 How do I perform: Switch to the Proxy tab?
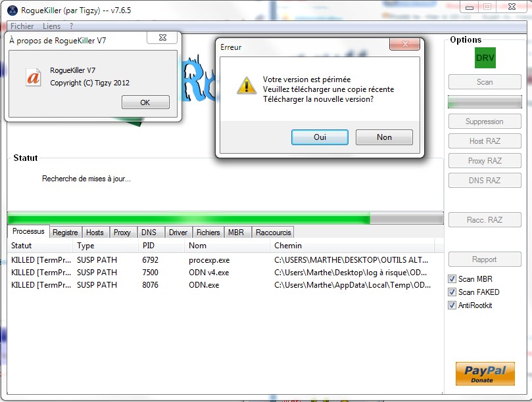tap(122, 233)
